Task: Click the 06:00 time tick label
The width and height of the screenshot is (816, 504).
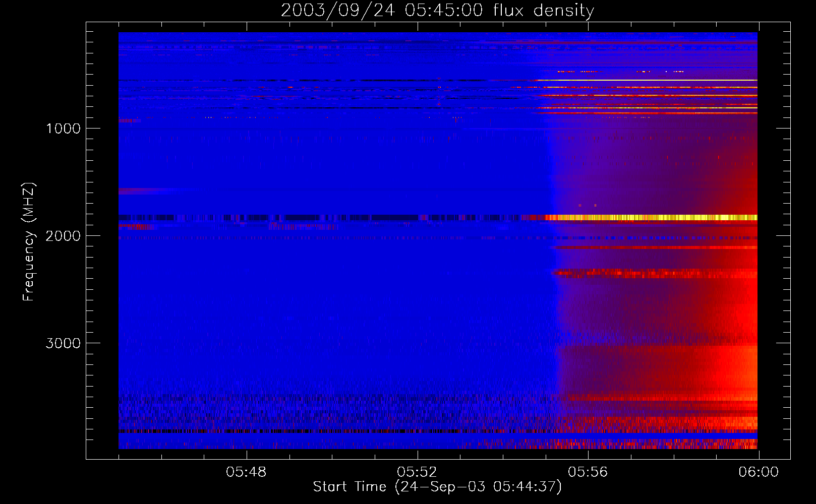Action: [759, 472]
